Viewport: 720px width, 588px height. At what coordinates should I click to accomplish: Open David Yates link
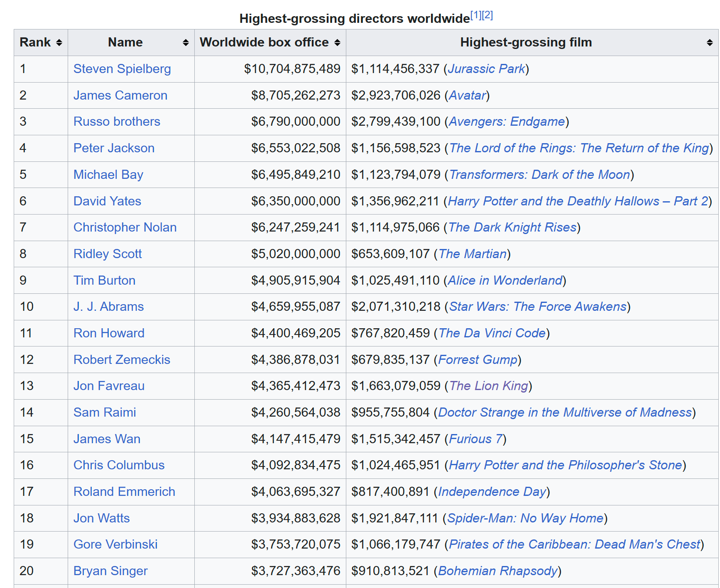coord(107,201)
